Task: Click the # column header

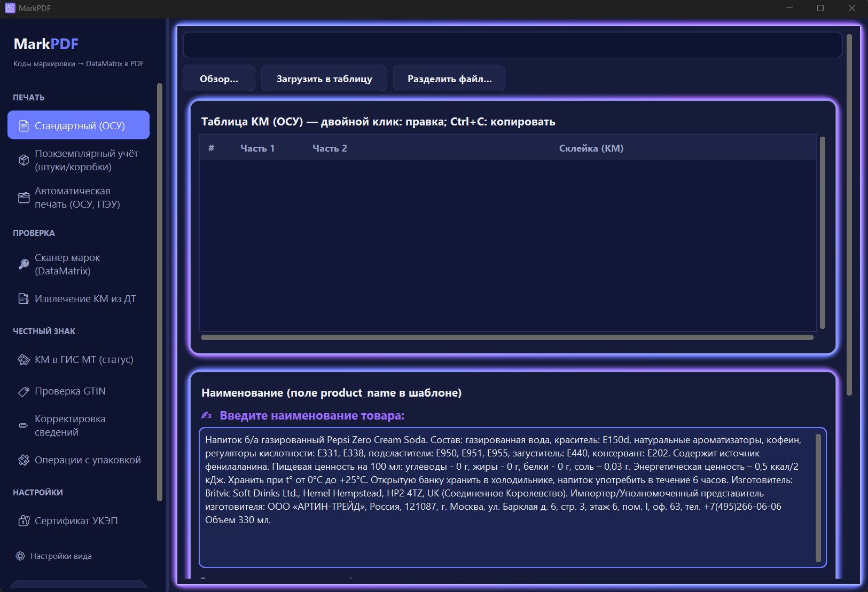Action: [x=212, y=148]
